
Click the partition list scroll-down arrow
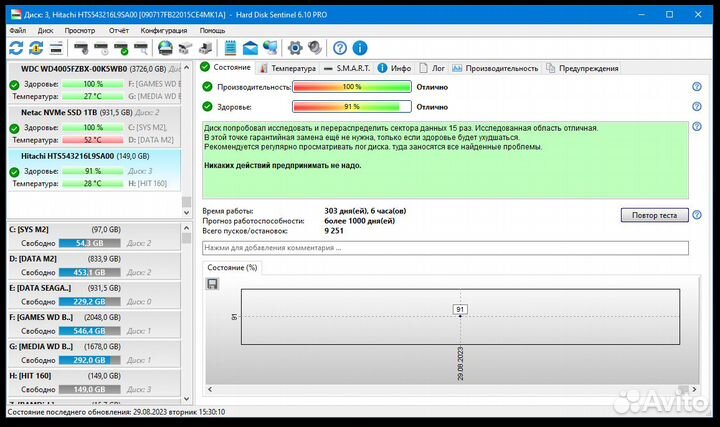pyautogui.click(x=186, y=399)
